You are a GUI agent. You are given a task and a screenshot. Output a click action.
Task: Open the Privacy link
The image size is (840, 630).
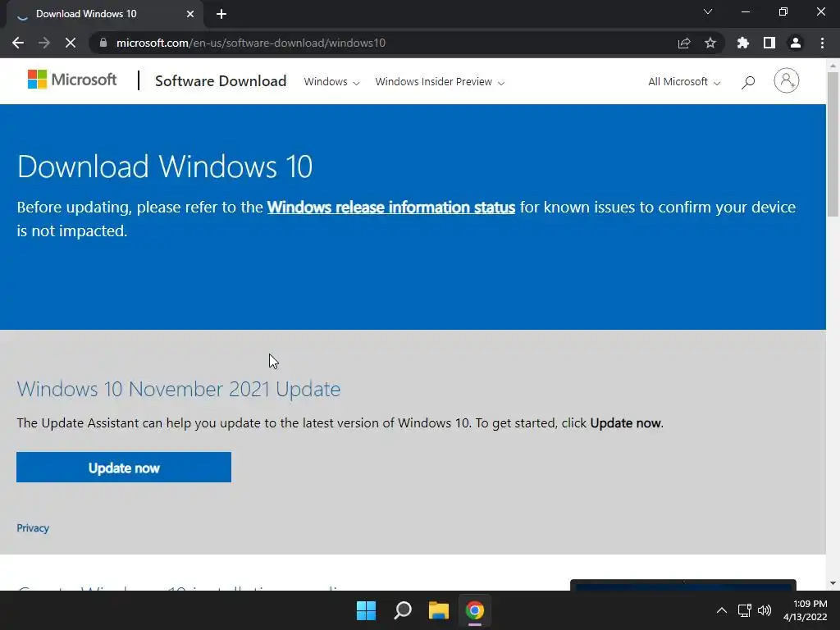33,528
